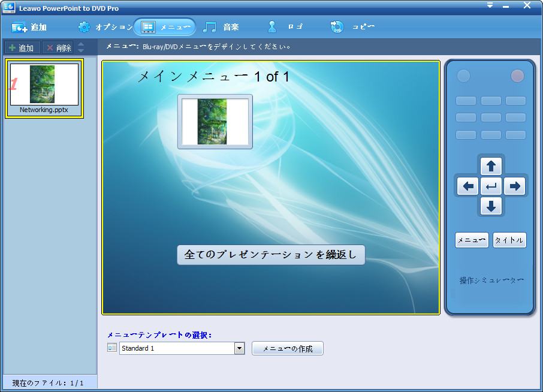
Task: Click the メニューの作成 button
Action: click(288, 348)
